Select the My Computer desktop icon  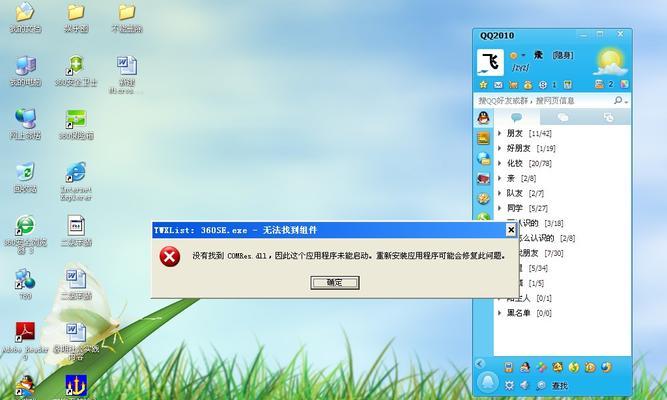[x=25, y=71]
